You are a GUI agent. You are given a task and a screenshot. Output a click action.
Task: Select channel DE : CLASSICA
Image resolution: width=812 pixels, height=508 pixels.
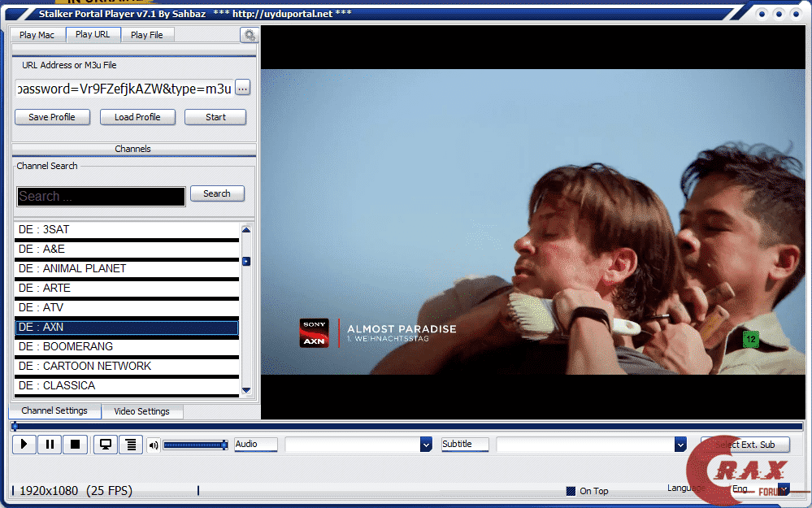coord(127,386)
